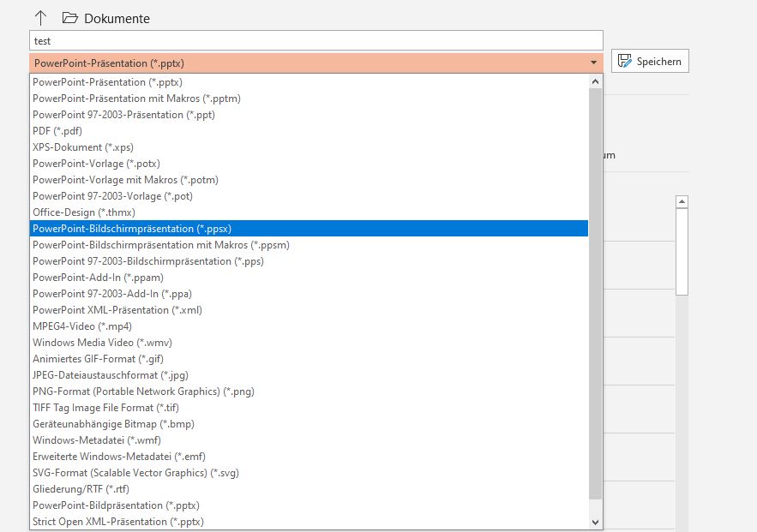Focus the file name field containing test
The image size is (757, 532).
tap(316, 40)
